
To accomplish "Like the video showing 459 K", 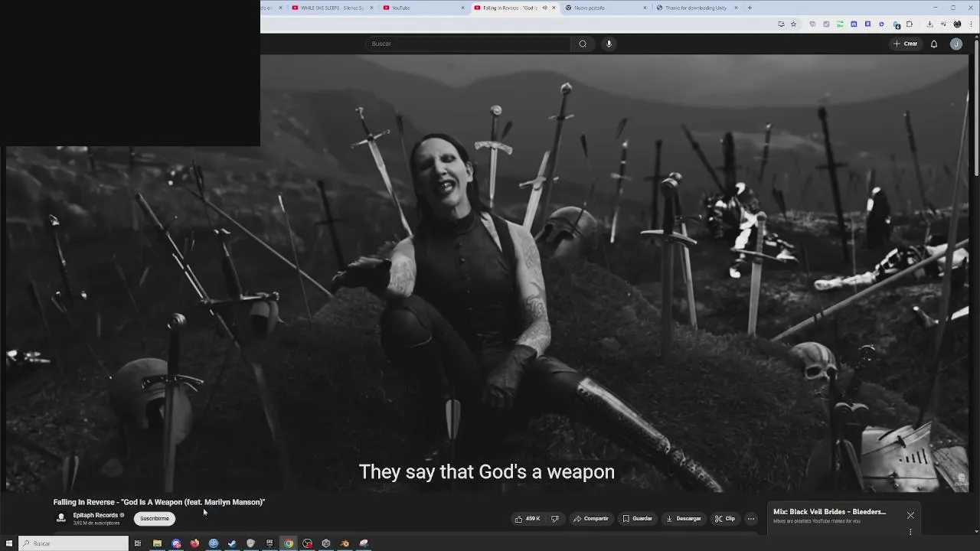I will (x=528, y=519).
